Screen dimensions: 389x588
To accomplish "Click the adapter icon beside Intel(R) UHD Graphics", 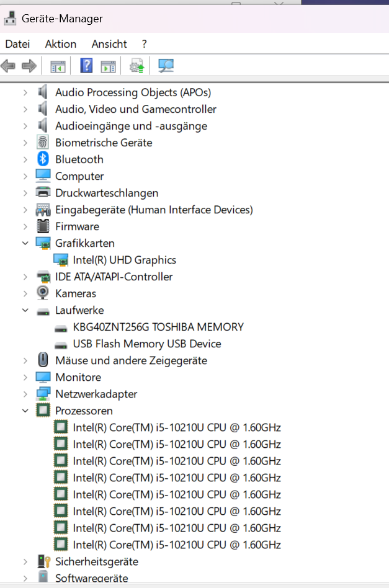I will point(61,260).
